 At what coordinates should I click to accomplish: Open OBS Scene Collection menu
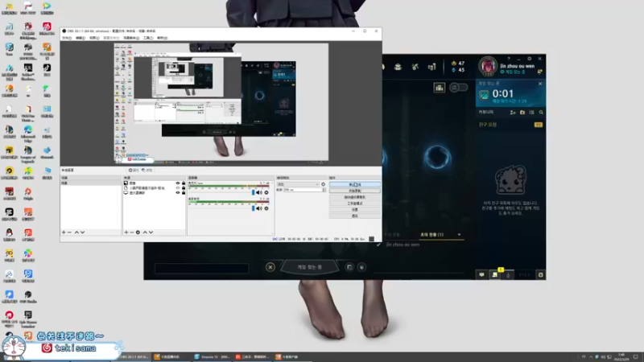click(131, 38)
